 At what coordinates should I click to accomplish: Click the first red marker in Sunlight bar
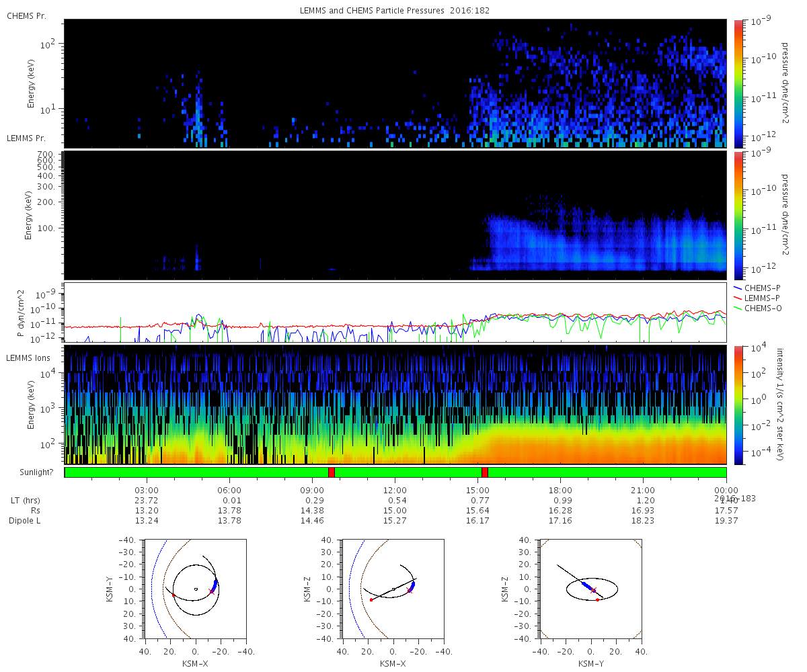pyautogui.click(x=332, y=472)
